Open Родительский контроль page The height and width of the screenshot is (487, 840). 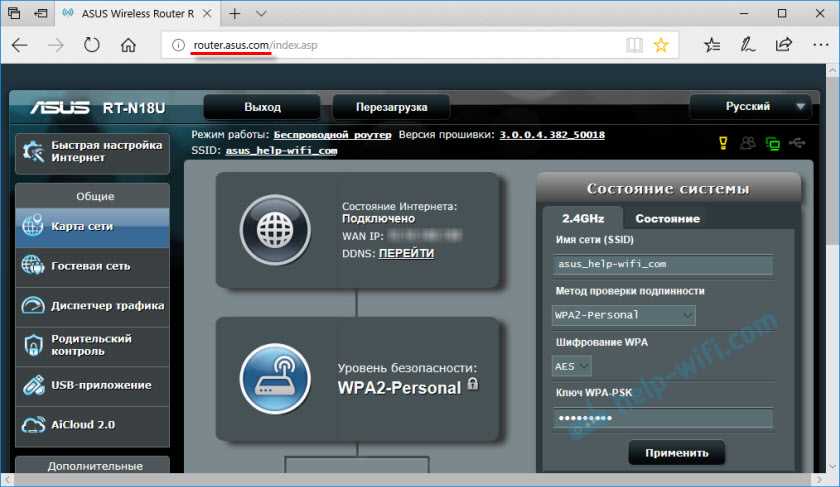click(x=93, y=346)
